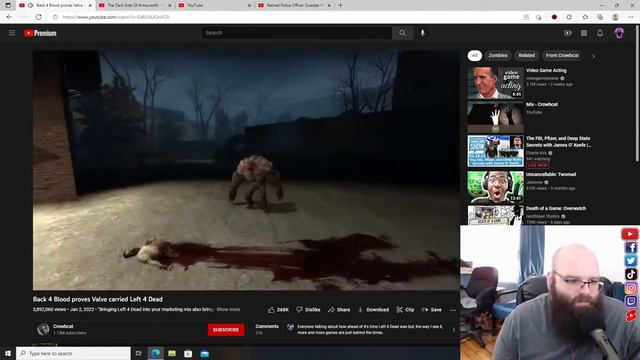Open Task View on taskbar
The image size is (640, 360).
139,353
